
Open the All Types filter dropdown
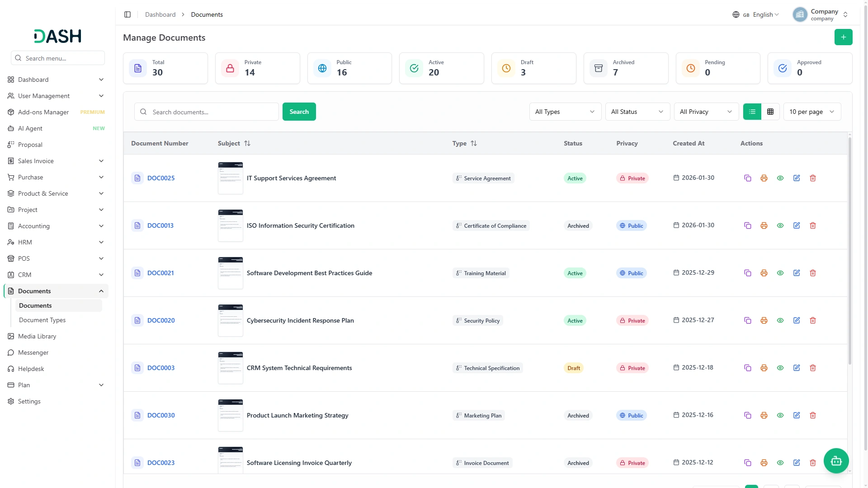tap(565, 112)
